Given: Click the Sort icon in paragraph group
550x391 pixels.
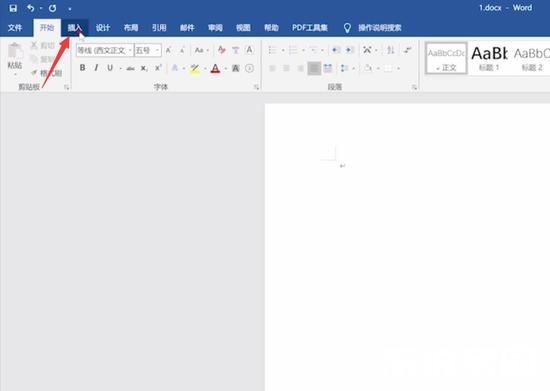Looking at the screenshot, I should (390, 50).
